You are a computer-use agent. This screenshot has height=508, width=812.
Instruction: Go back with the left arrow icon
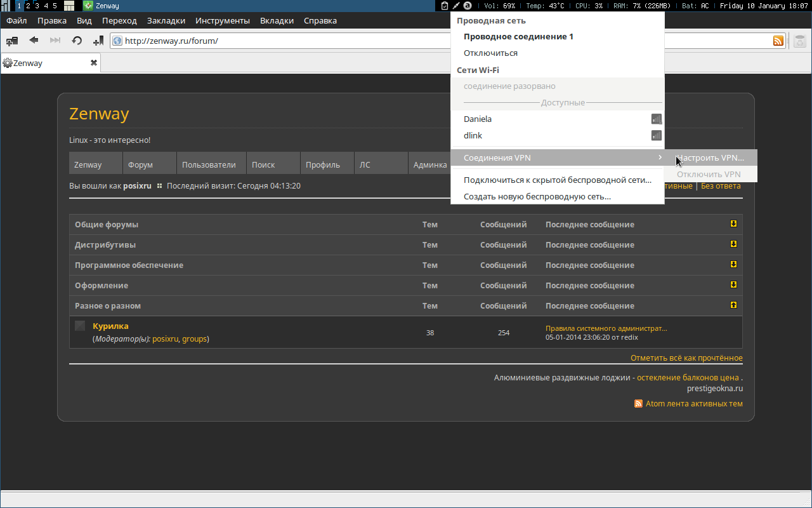tap(34, 40)
